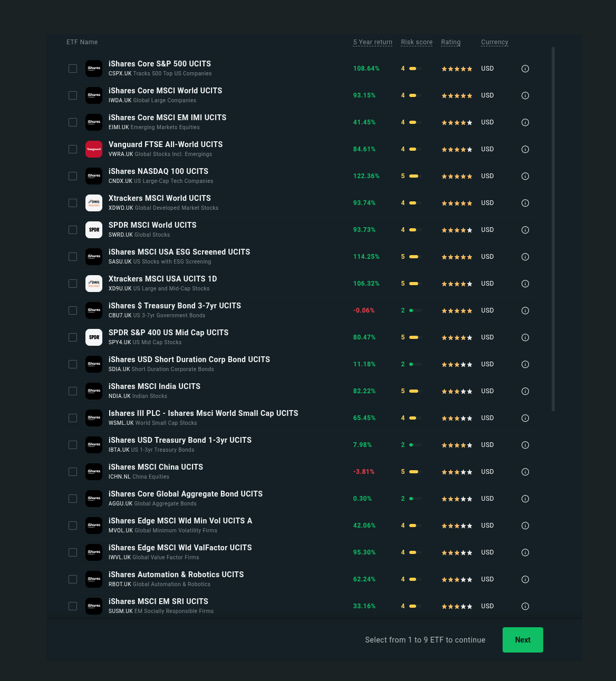Click the Next button

coord(523,640)
